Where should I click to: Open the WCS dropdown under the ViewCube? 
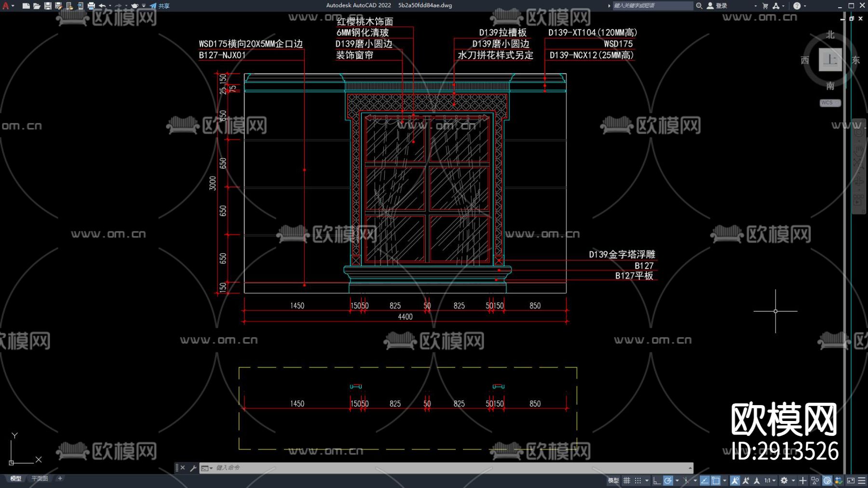point(829,103)
